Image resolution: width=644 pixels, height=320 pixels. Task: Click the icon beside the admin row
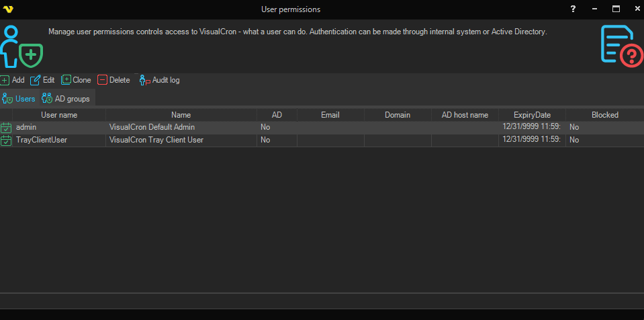coord(6,128)
